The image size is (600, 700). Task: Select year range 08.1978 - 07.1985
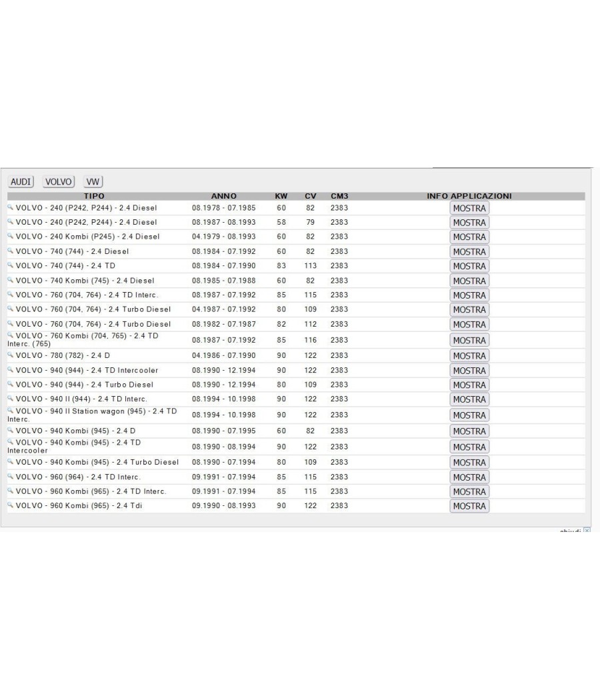(223, 208)
